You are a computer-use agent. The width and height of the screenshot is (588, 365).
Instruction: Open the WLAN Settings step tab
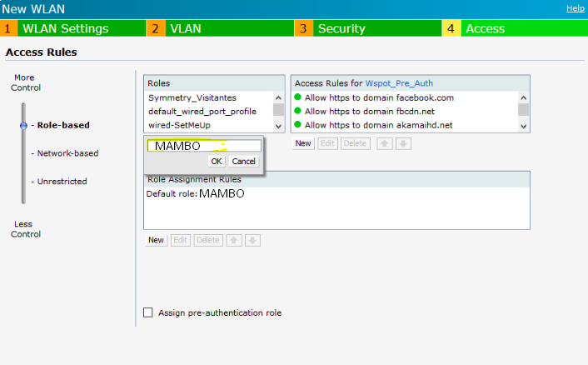(x=65, y=28)
